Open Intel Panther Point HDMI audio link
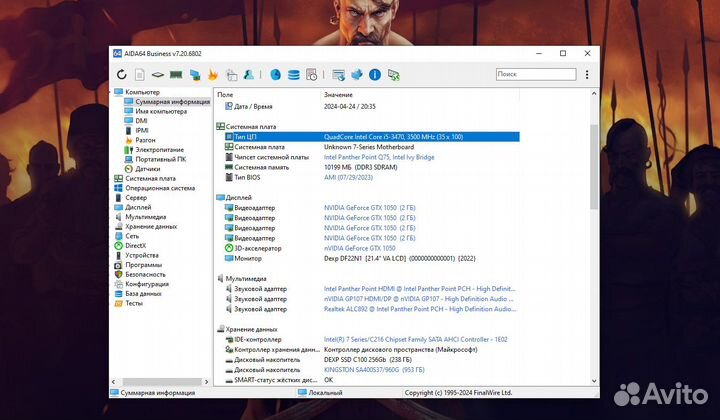This screenshot has height=420, width=720. pyautogui.click(x=420, y=289)
